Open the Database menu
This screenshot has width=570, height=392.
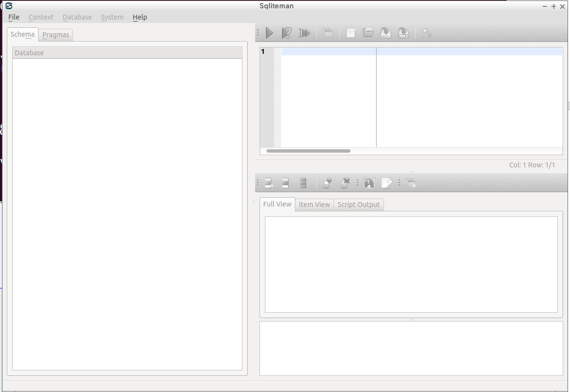click(77, 17)
